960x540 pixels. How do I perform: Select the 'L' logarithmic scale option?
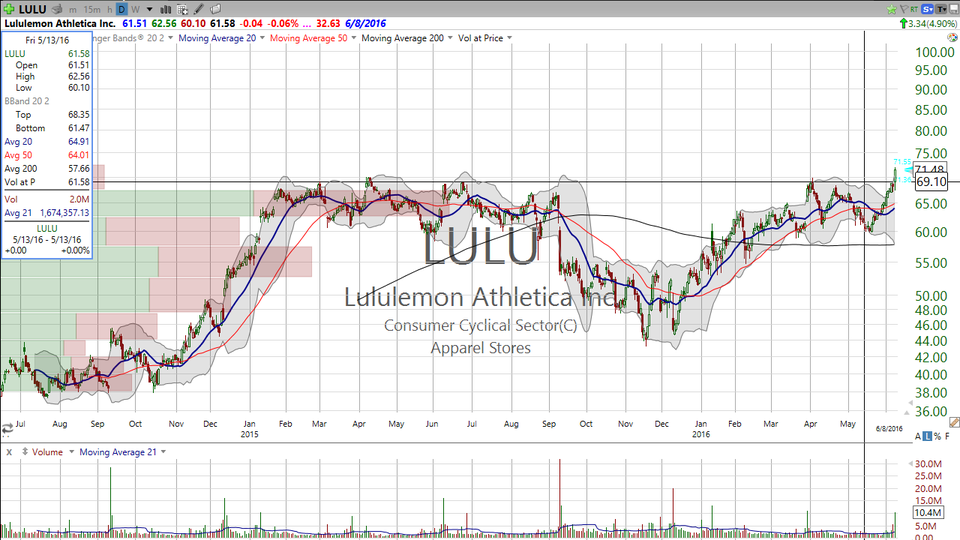[928, 436]
